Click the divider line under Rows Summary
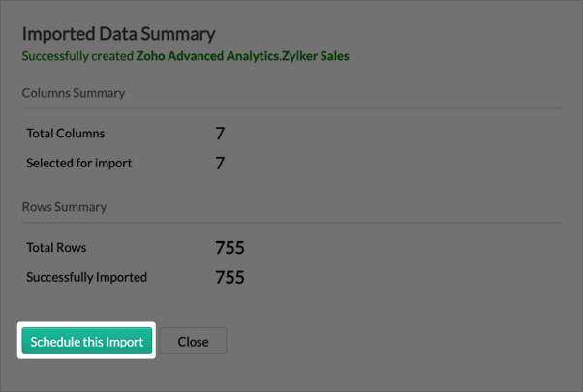Image resolution: width=583 pixels, height=392 pixels. tap(291, 223)
